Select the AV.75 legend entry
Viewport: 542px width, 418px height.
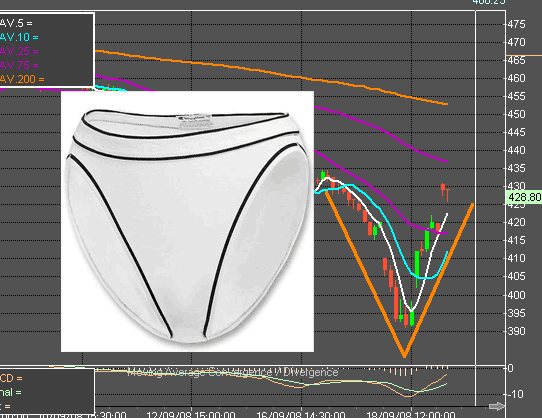(x=19, y=65)
